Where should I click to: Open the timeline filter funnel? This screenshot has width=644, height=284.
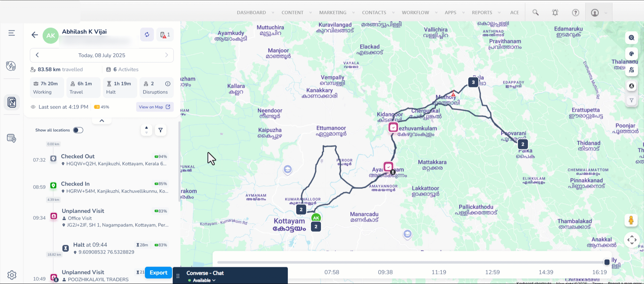tap(161, 130)
